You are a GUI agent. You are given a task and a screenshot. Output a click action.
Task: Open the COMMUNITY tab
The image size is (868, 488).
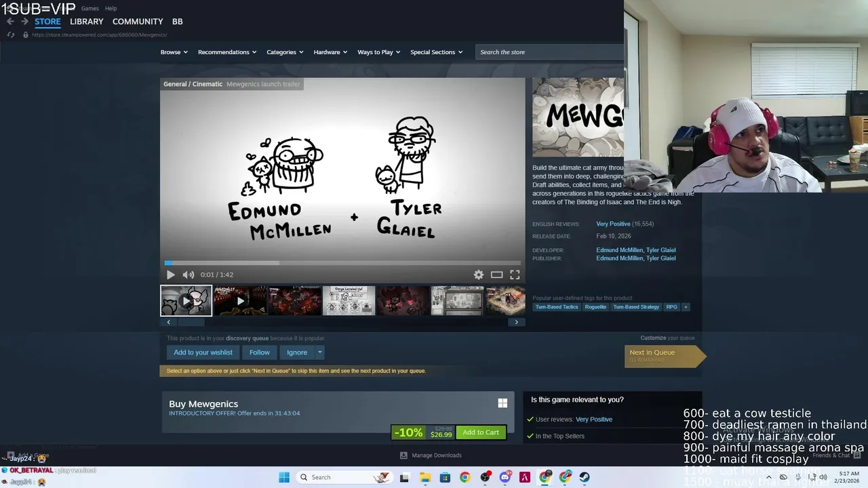pos(138,22)
